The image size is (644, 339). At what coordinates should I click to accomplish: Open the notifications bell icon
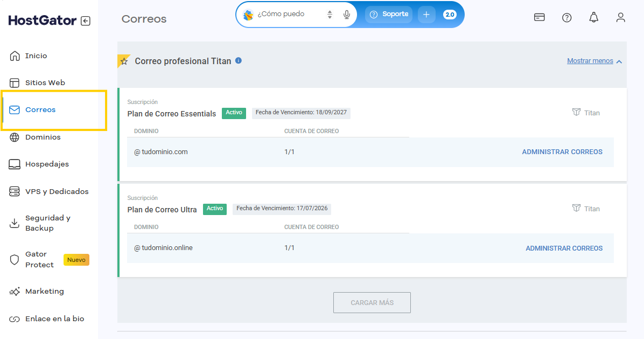coord(593,17)
